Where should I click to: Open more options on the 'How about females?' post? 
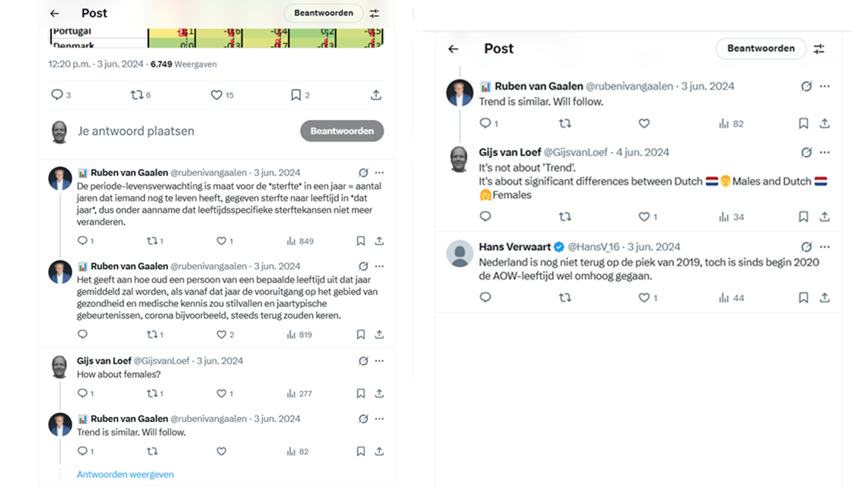(x=379, y=361)
